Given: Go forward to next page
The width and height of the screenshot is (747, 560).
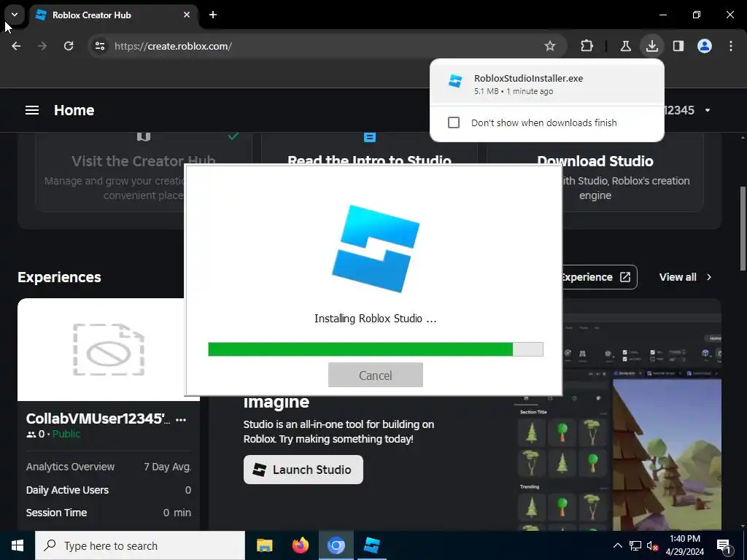Looking at the screenshot, I should (x=42, y=46).
